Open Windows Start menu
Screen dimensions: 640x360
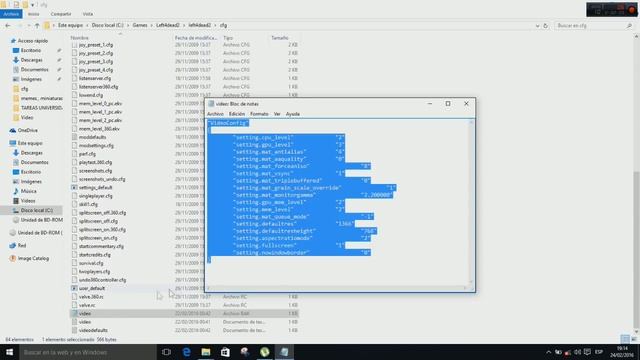tap(9, 352)
